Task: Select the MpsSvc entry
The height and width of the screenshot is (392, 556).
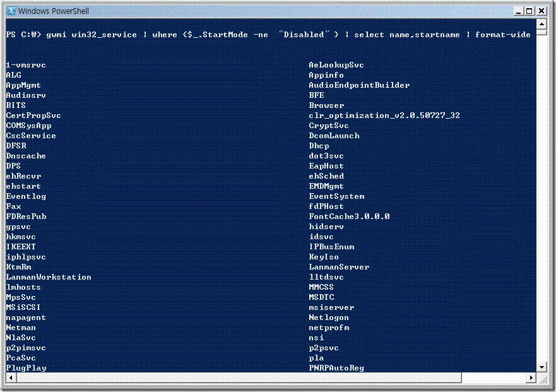Action: 21,297
